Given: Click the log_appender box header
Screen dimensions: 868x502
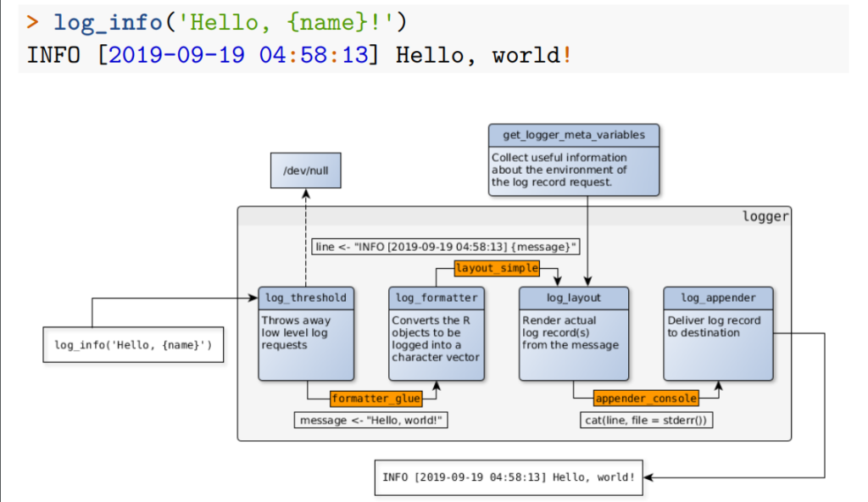Looking at the screenshot, I should click(x=719, y=298).
